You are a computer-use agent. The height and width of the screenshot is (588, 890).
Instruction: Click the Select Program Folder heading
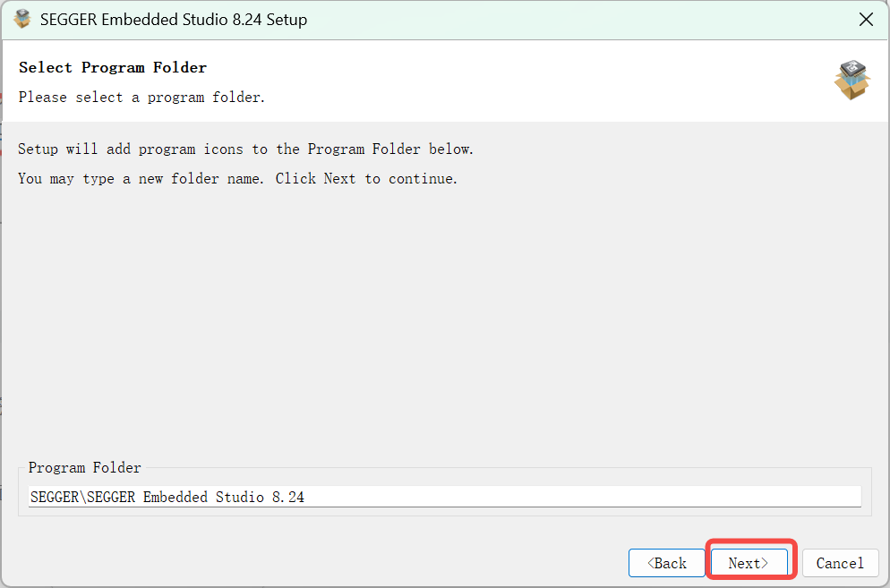tap(111, 67)
